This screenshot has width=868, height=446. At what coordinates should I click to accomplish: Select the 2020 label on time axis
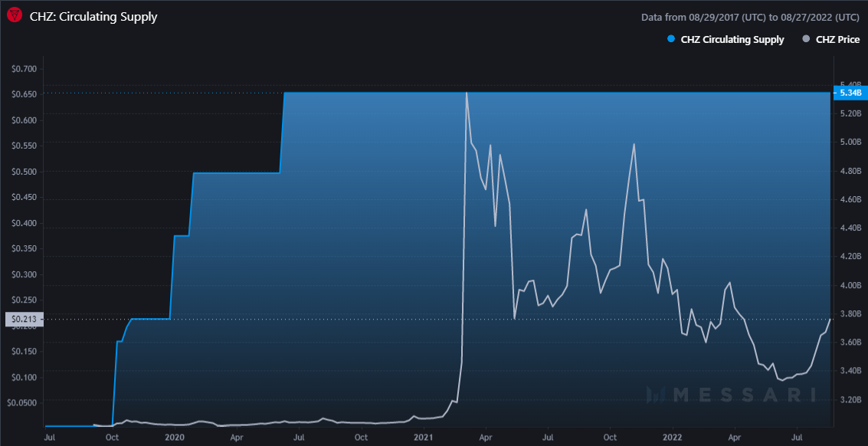[174, 436]
